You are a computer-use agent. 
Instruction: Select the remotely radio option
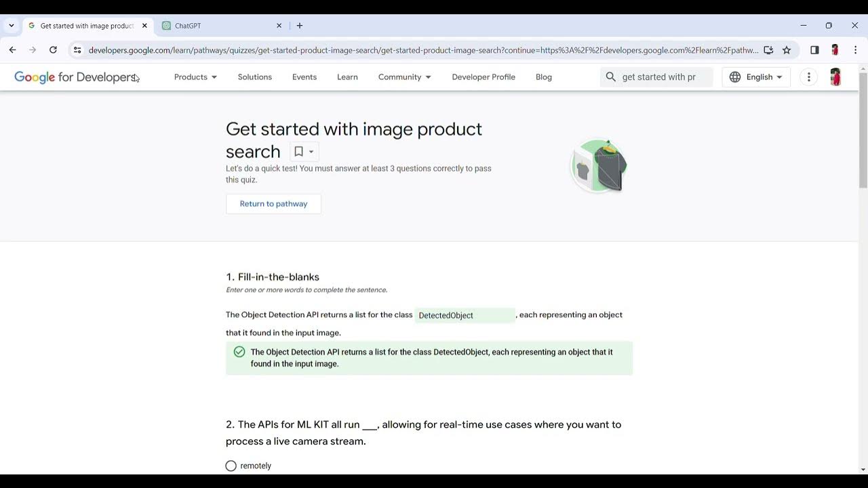point(231,466)
